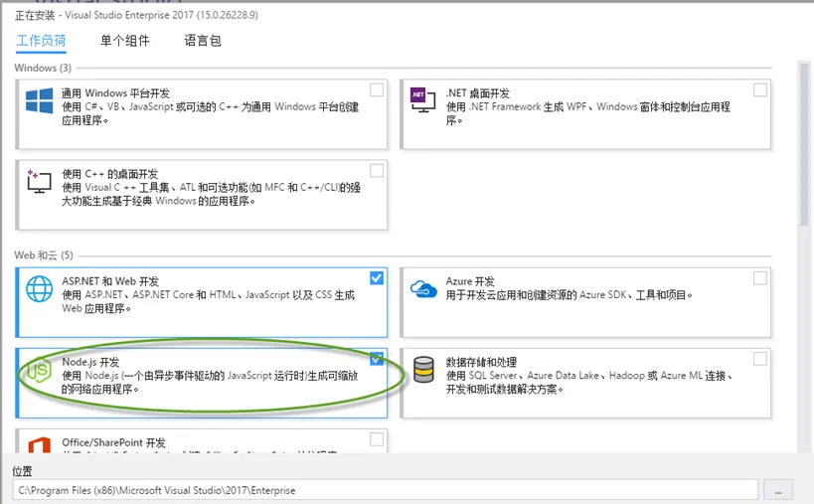Image resolution: width=814 pixels, height=504 pixels.
Task: Check the 通用 Windows 平台开发 workload checkbox
Action: coord(377,89)
